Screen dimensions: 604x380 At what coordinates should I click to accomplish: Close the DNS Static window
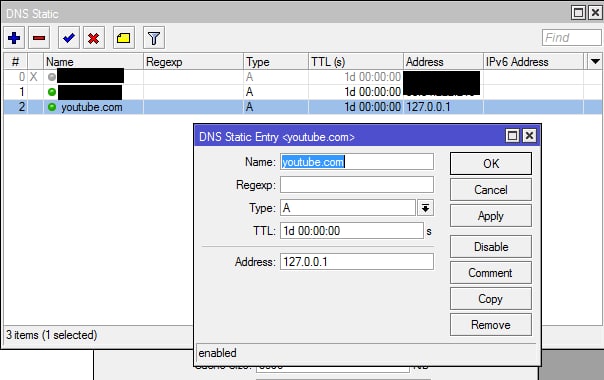[596, 13]
